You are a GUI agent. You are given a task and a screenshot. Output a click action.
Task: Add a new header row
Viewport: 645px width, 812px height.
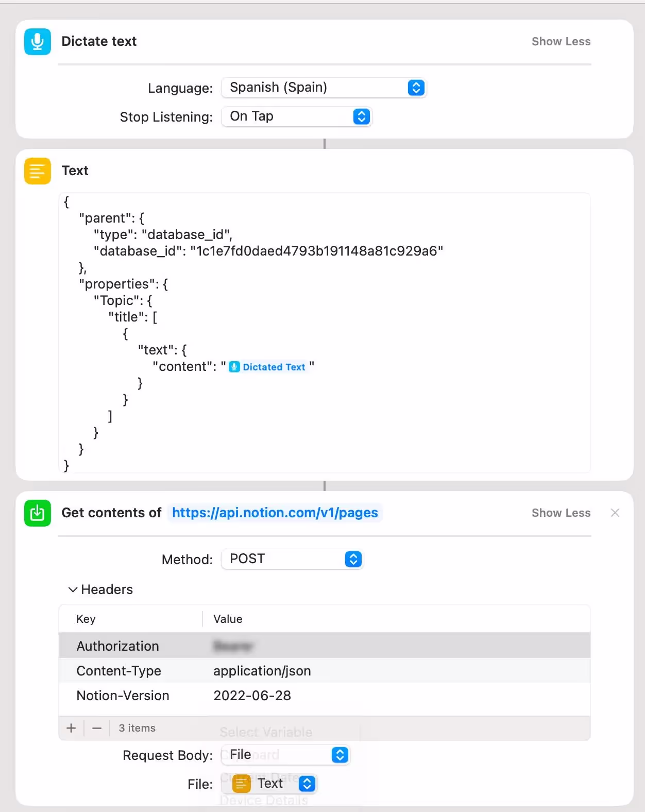click(71, 728)
